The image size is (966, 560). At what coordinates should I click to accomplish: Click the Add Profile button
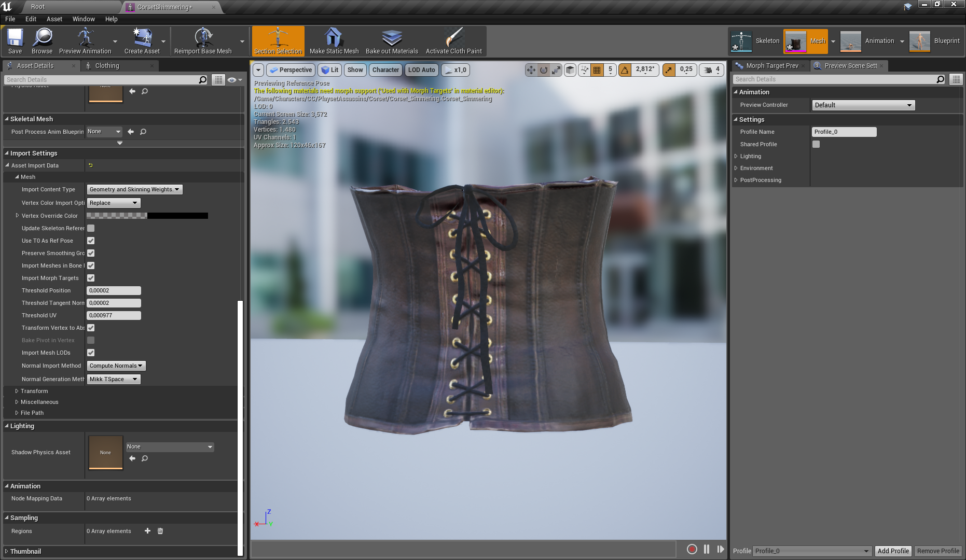coord(893,551)
